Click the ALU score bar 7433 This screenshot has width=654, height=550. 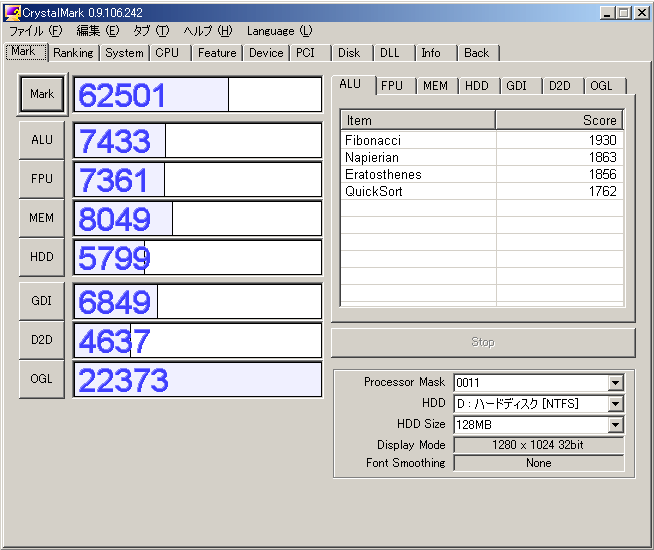point(198,141)
